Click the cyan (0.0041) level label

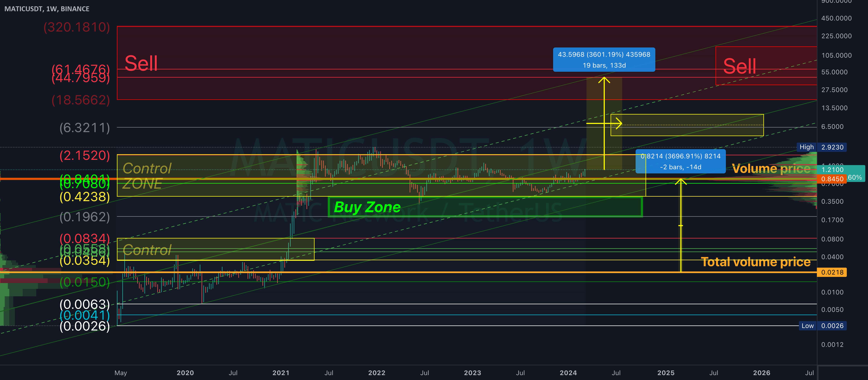point(85,315)
